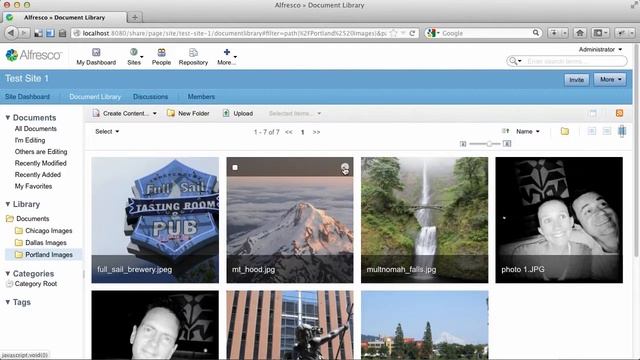Click larger thumbnail size icon
The width and height of the screenshot is (640, 360).
[x=507, y=144]
